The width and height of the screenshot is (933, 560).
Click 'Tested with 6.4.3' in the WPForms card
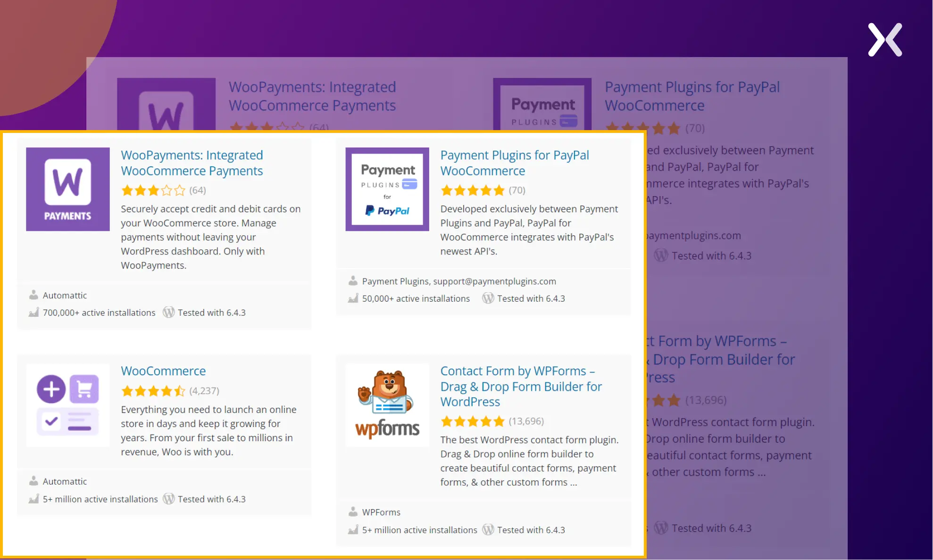click(531, 530)
